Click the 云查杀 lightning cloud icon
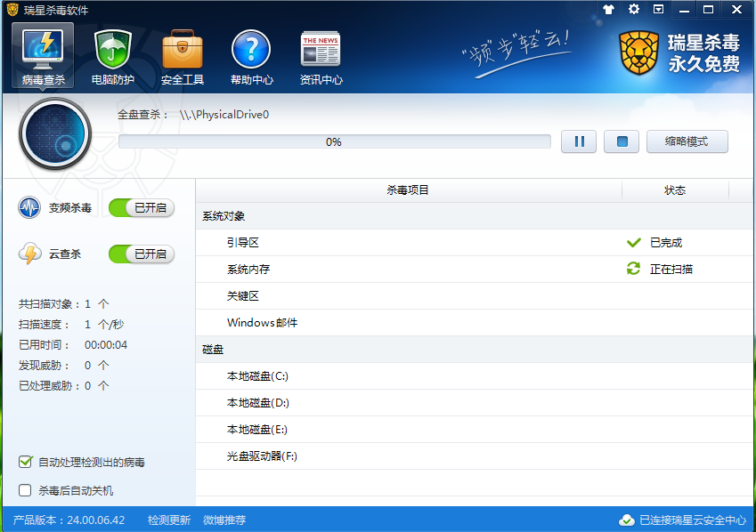This screenshot has width=756, height=532. (x=29, y=254)
